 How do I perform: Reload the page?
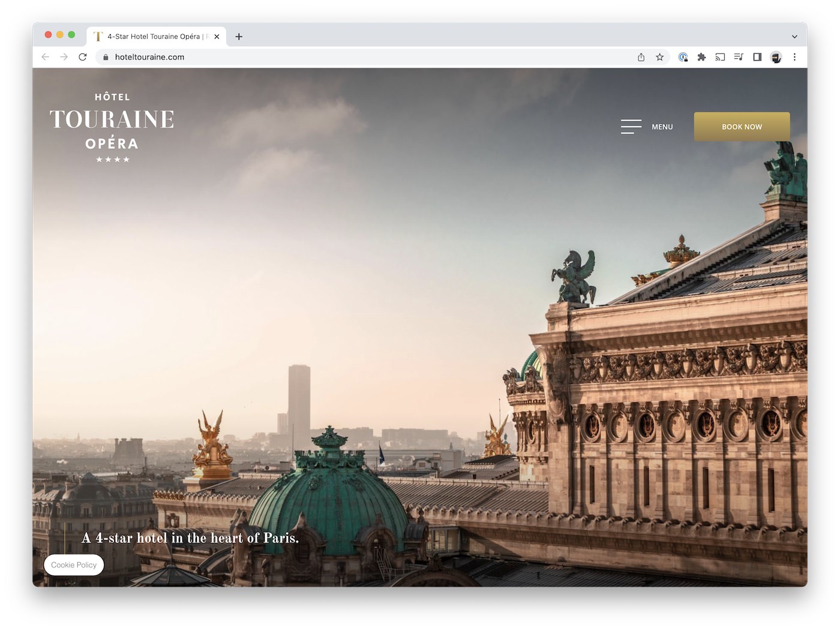pyautogui.click(x=83, y=57)
